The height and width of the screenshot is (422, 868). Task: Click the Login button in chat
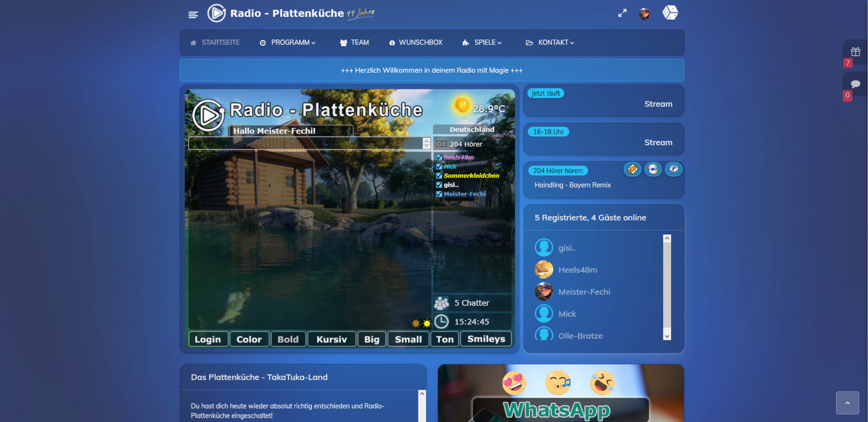click(208, 339)
